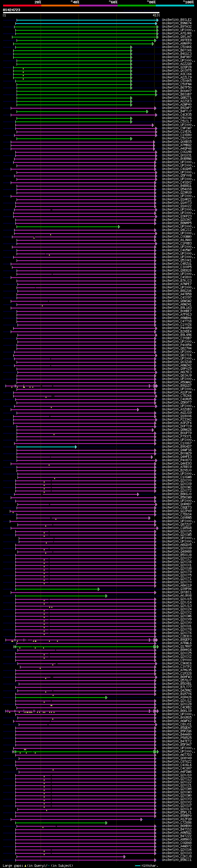Open hit UniRef100_C9PIW7
The height and width of the screenshot is (868, 197).
click(x=176, y=128)
